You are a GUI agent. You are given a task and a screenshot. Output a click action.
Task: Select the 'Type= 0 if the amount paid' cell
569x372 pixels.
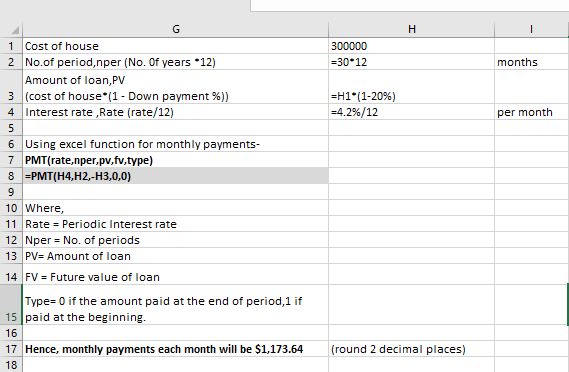pos(176,305)
